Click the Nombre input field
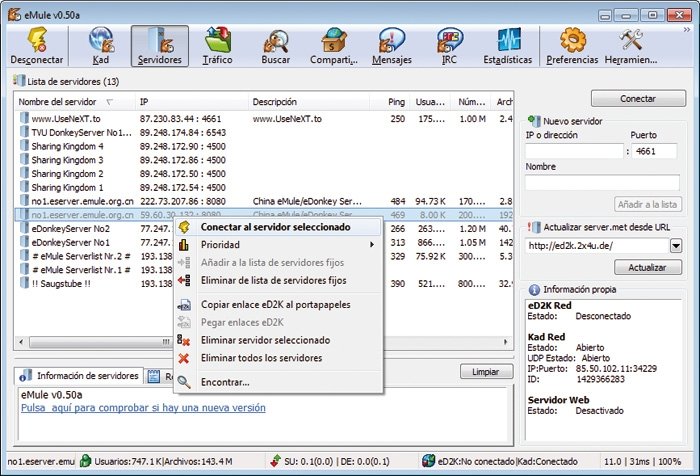700x476 pixels. (x=602, y=183)
